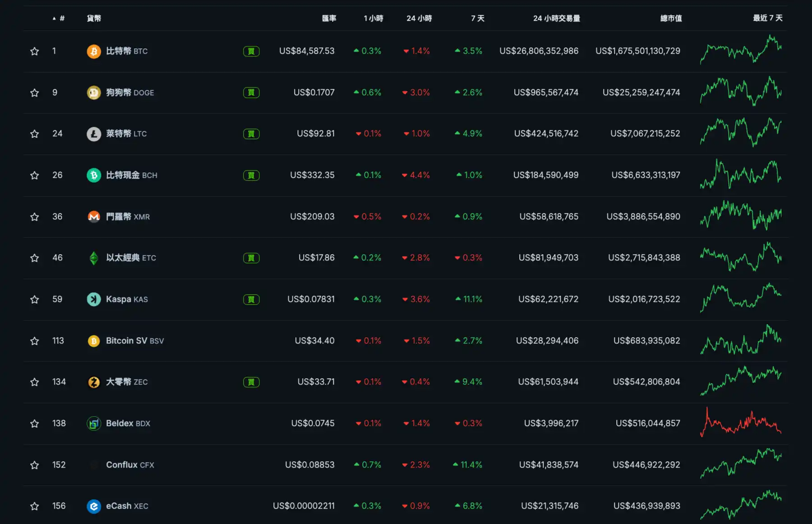Select the 7 天 column header

[x=477, y=19]
